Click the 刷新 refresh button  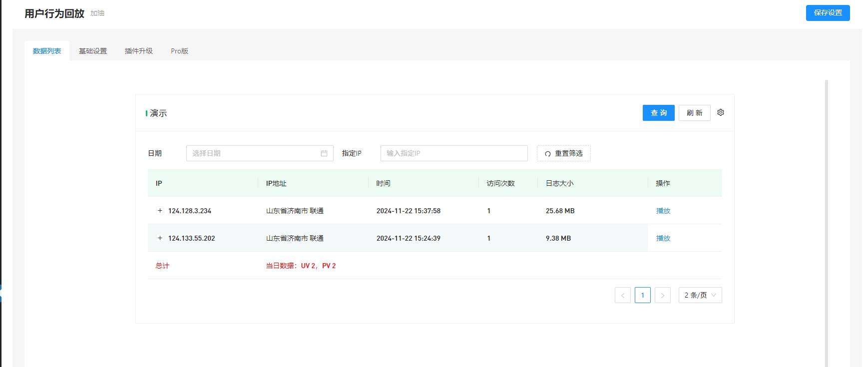coord(694,113)
